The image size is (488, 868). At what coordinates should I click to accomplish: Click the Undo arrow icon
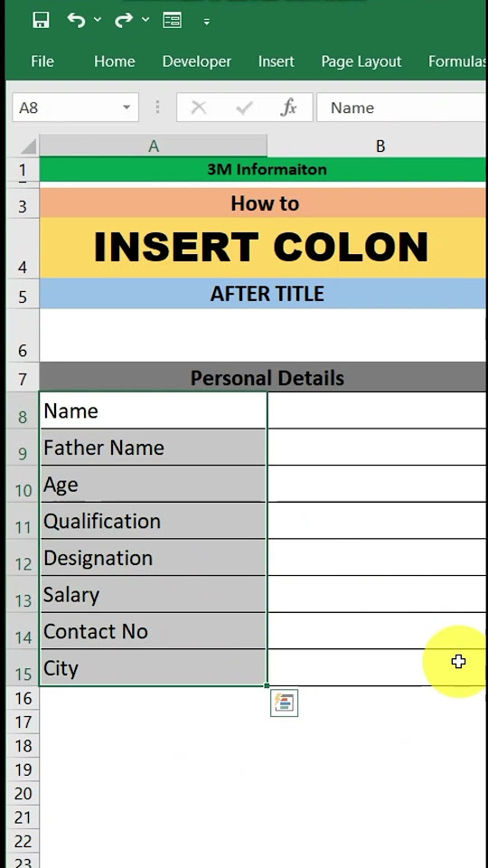[x=76, y=20]
